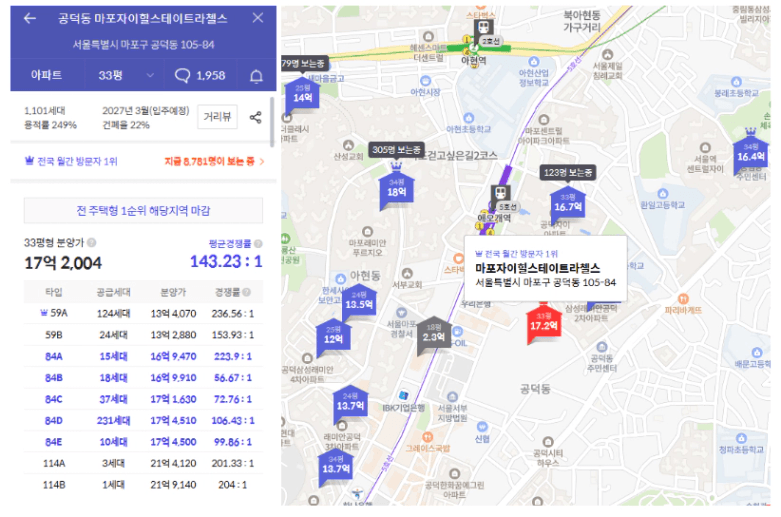Click the 17억 2,004 price value
Viewport: 781px width, 517px height.
point(63,262)
